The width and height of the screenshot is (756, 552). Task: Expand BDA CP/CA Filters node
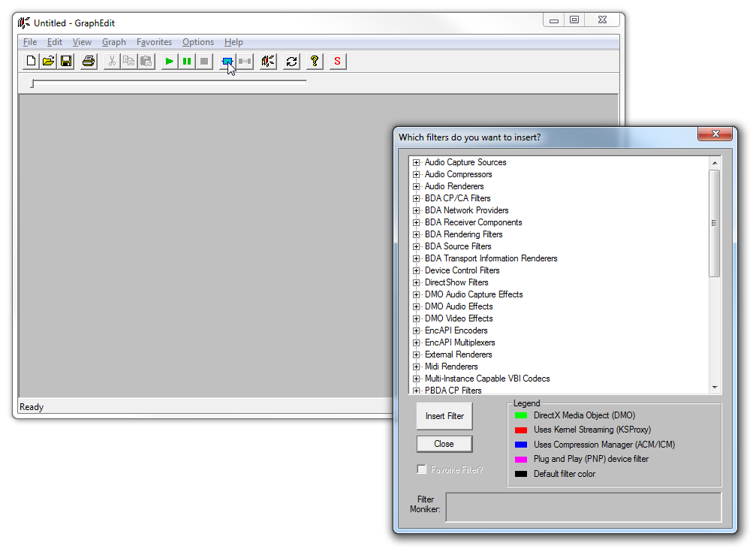coord(416,199)
